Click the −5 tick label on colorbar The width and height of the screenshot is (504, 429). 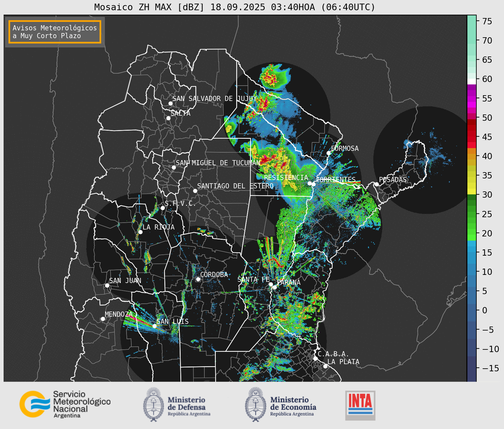coord(488,330)
